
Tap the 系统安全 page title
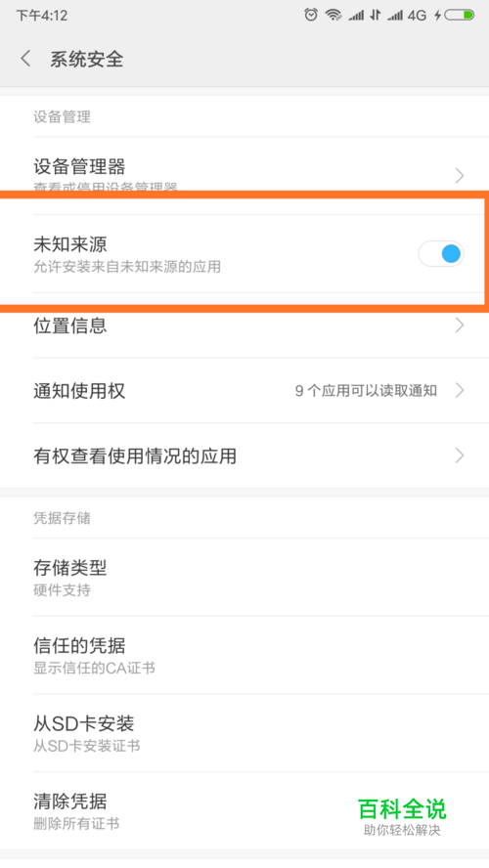(x=86, y=59)
